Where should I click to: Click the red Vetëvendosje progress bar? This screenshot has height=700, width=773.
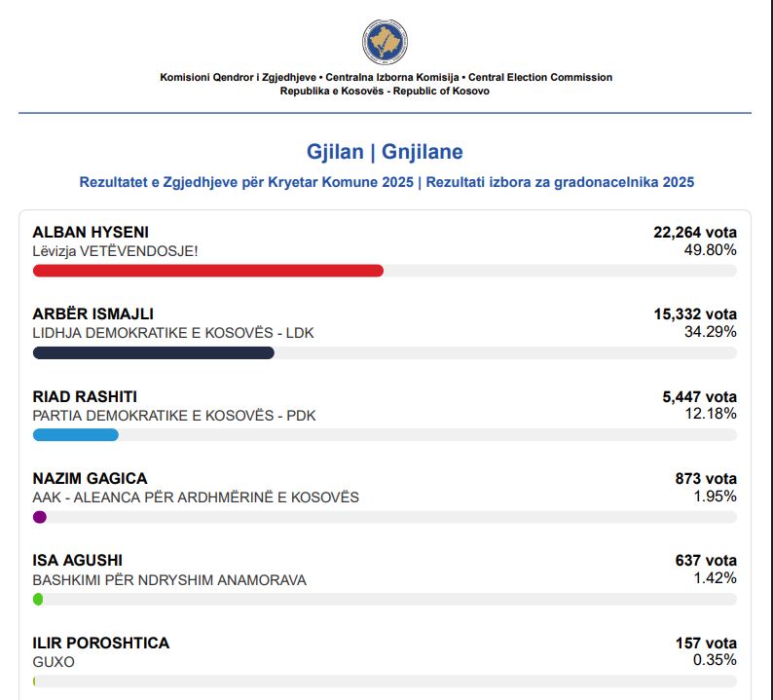click(207, 270)
